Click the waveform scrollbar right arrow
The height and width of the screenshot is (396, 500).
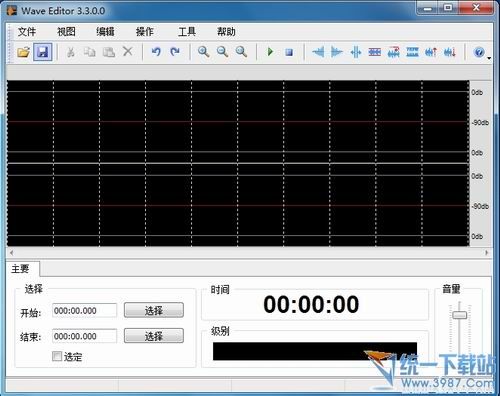487,253
